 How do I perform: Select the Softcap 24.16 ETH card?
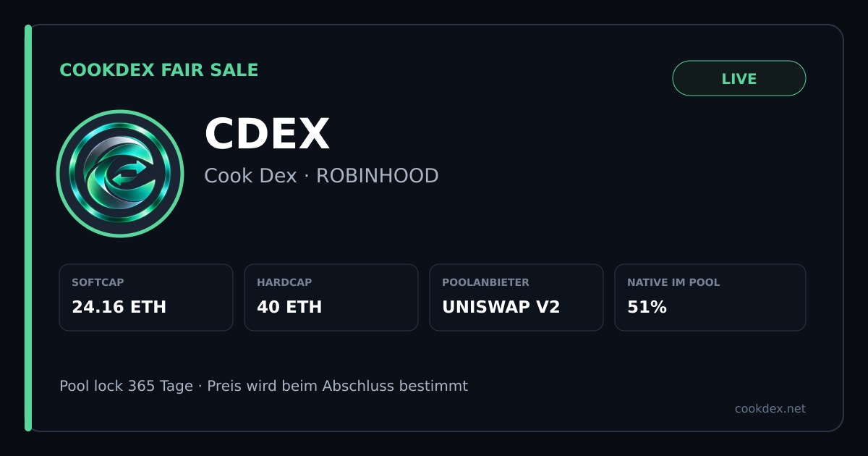pyautogui.click(x=146, y=297)
